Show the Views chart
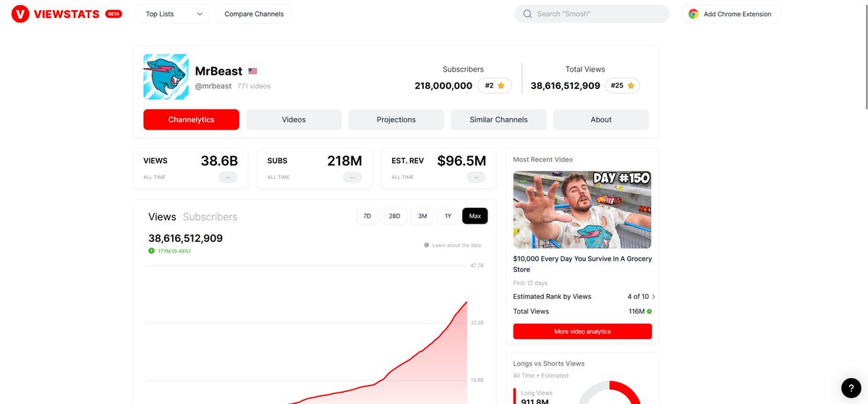868x404 pixels. click(162, 216)
